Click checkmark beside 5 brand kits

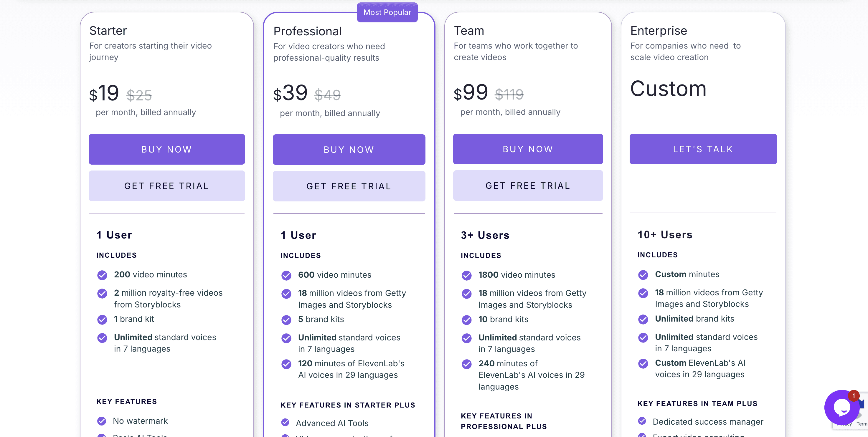[x=286, y=320]
